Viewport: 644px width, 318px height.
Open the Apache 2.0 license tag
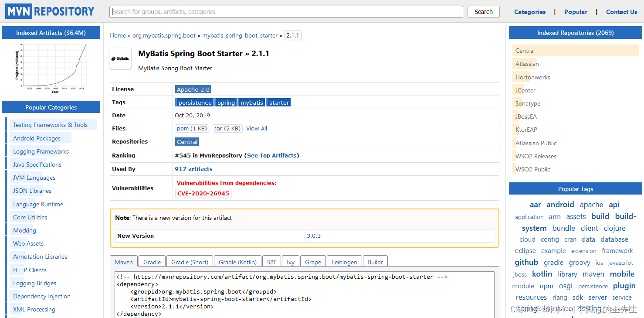click(x=193, y=89)
